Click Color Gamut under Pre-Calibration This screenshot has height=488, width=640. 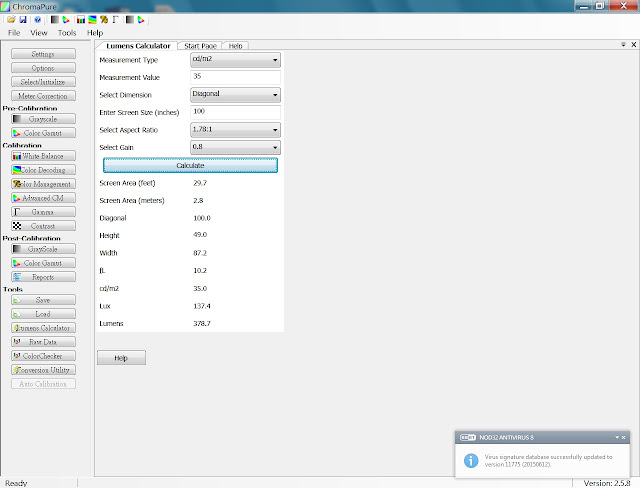pos(43,133)
